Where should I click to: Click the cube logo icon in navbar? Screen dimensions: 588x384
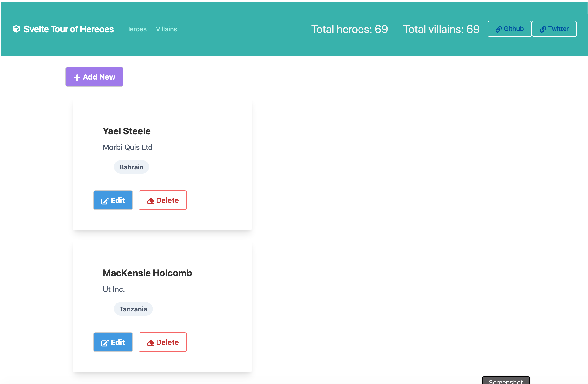(16, 29)
